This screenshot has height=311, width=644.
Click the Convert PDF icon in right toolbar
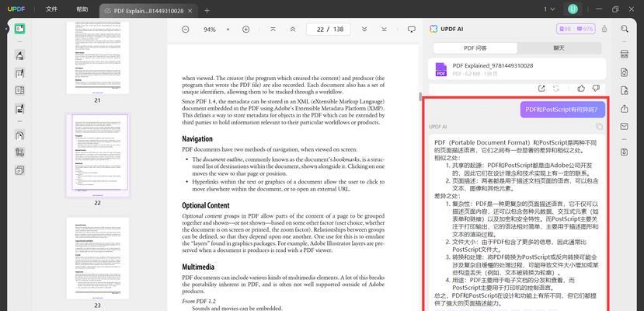(x=625, y=73)
